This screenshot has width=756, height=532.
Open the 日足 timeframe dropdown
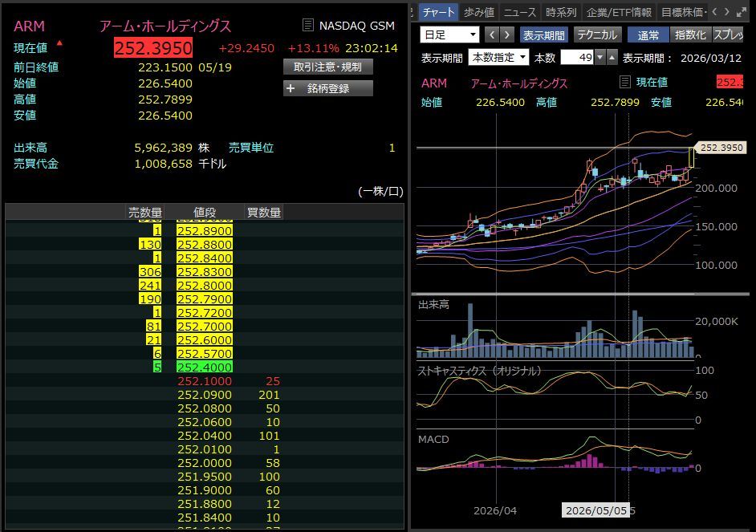click(449, 35)
